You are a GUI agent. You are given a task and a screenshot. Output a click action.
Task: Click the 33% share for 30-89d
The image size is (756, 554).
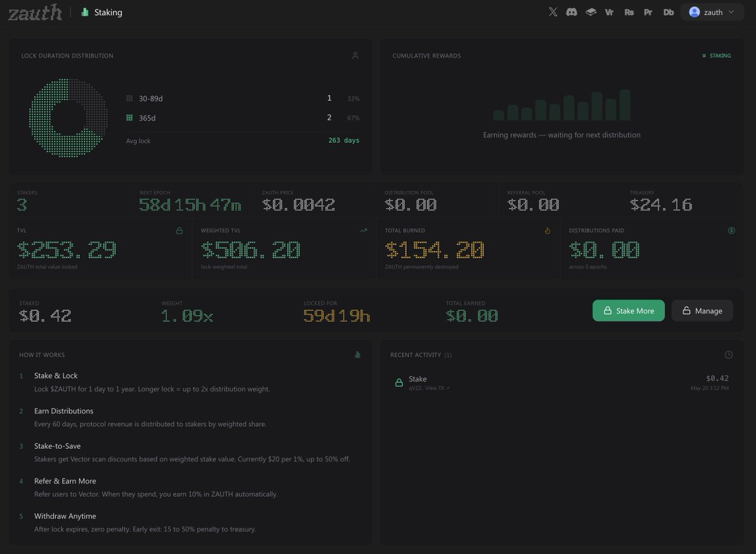(353, 99)
